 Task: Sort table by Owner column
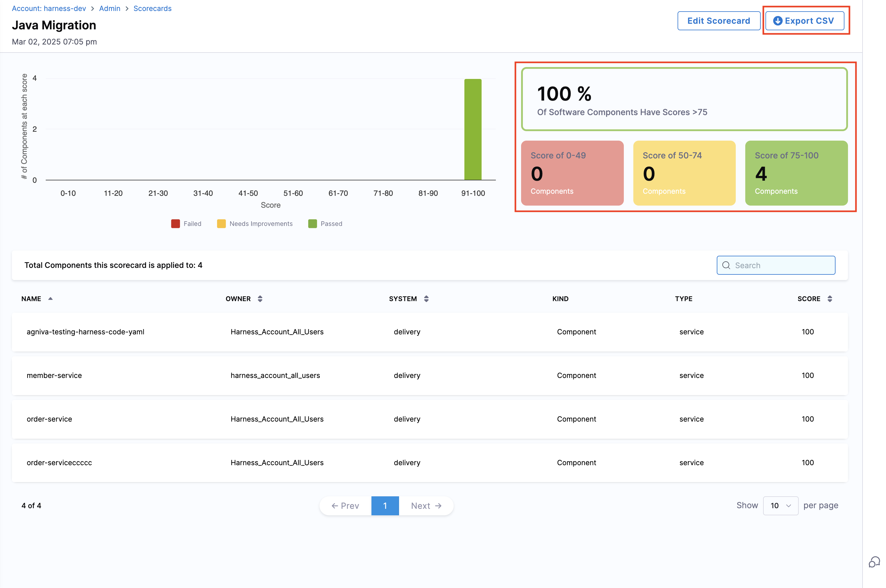coord(260,298)
